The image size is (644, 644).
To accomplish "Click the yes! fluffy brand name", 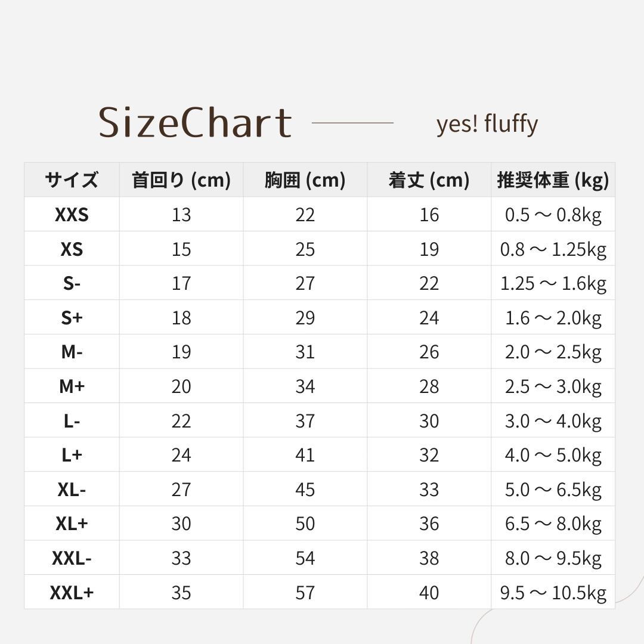I will 487,124.
